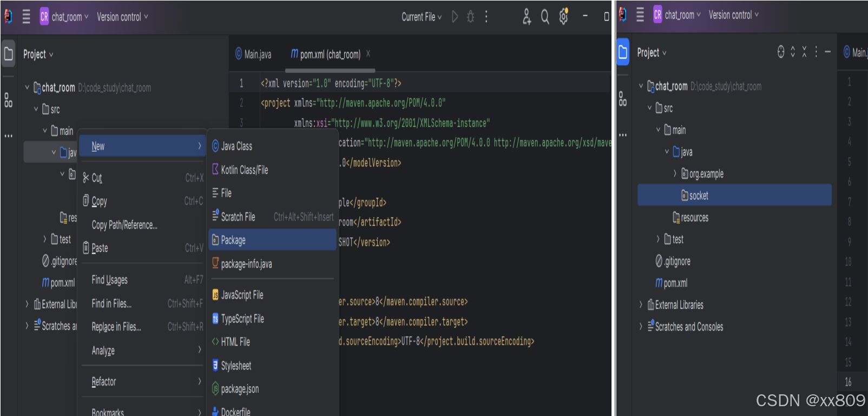Viewport: 868px width, 416px height.
Task: Run the current file with the Run icon
Action: (455, 17)
